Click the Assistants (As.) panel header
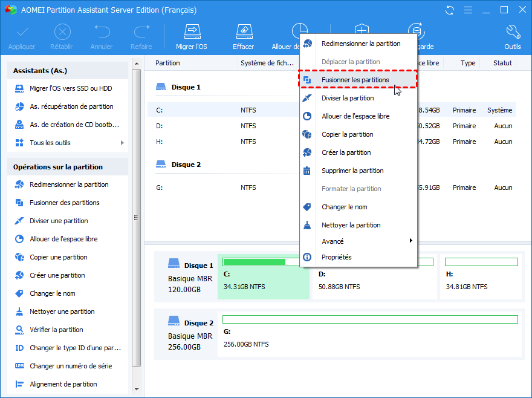The height and width of the screenshot is (398, 532). (x=68, y=71)
